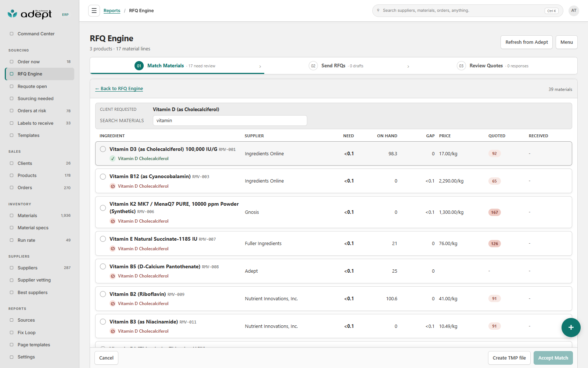Click the search magnifier icon in the top bar
Image resolution: width=588 pixels, height=368 pixels.
click(x=378, y=11)
